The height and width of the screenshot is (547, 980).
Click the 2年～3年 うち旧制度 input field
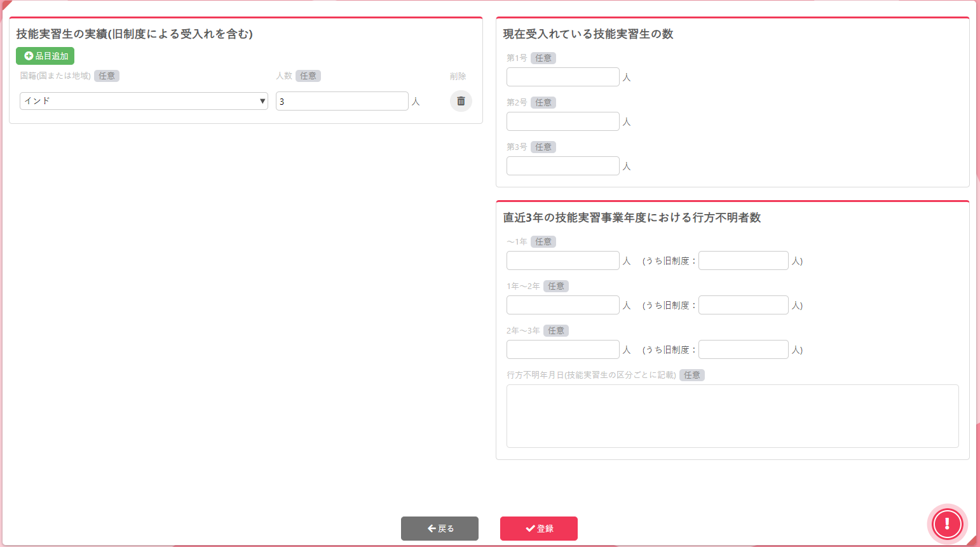click(743, 349)
